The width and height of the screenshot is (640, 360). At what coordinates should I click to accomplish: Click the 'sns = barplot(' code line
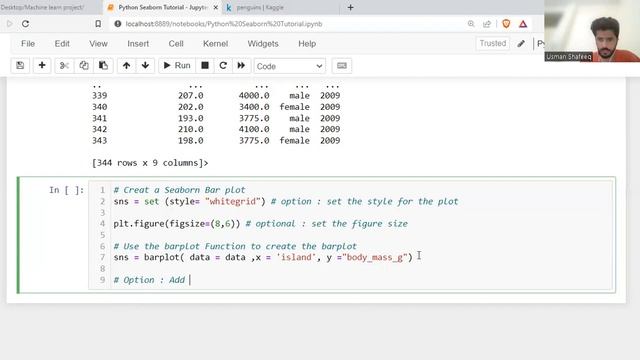tap(263, 257)
